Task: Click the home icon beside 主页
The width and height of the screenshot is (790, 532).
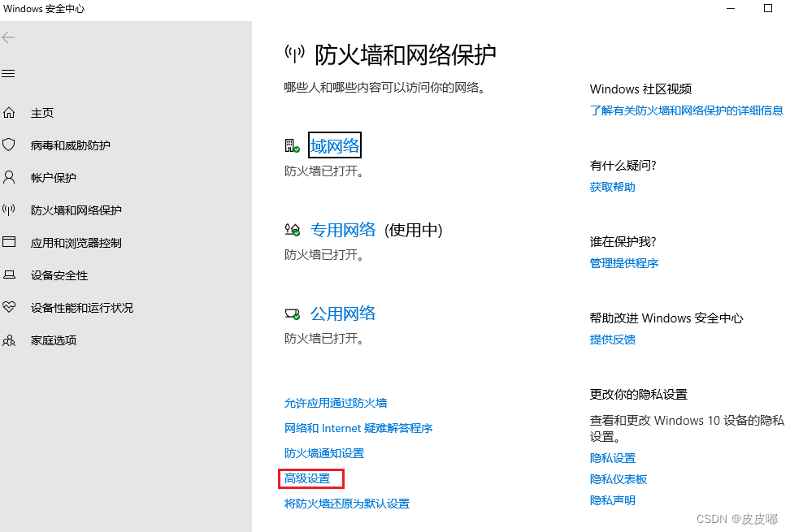Action: (9, 112)
